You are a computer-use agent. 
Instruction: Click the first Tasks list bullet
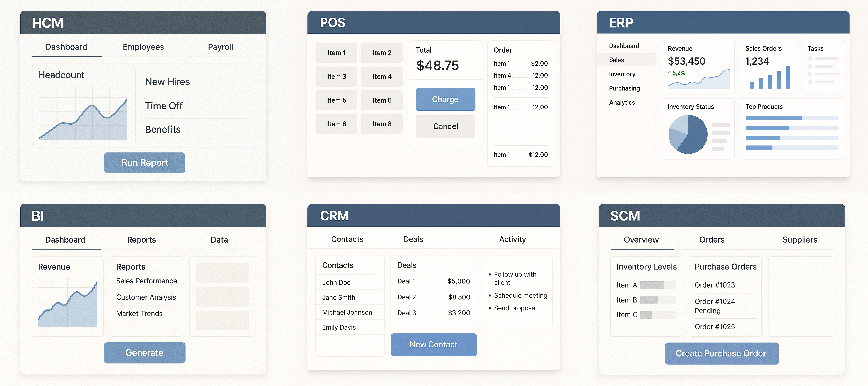point(810,59)
